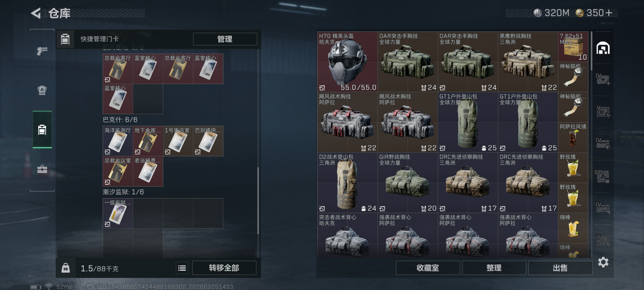This screenshot has height=290, width=644.
Task: Filter by medical kit category icon
Action: click(x=603, y=79)
